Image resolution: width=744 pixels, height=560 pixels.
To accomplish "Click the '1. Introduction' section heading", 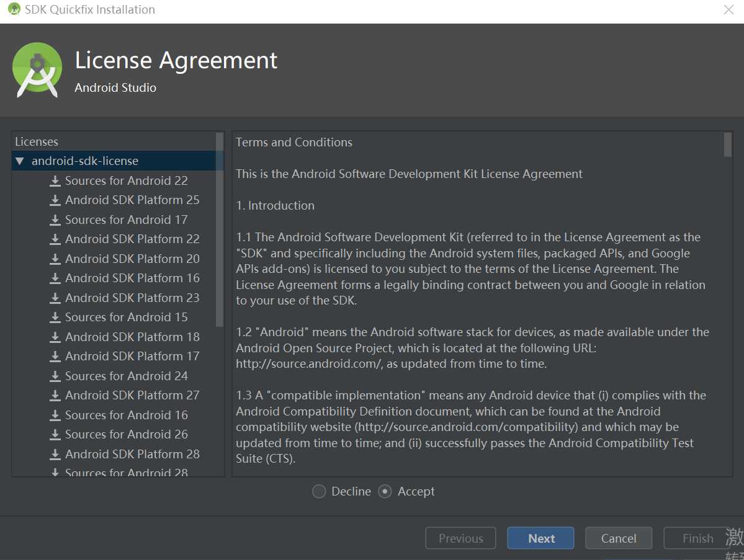I will tap(276, 206).
